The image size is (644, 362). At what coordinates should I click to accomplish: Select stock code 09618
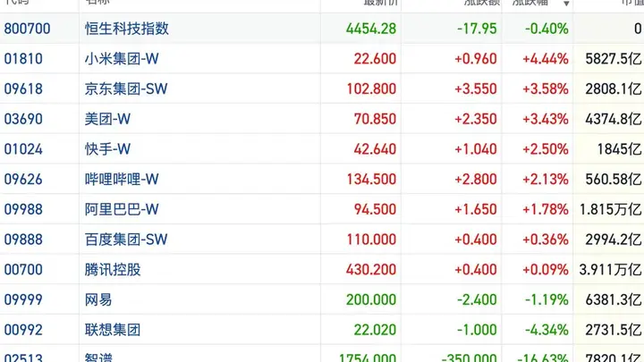pos(23,88)
